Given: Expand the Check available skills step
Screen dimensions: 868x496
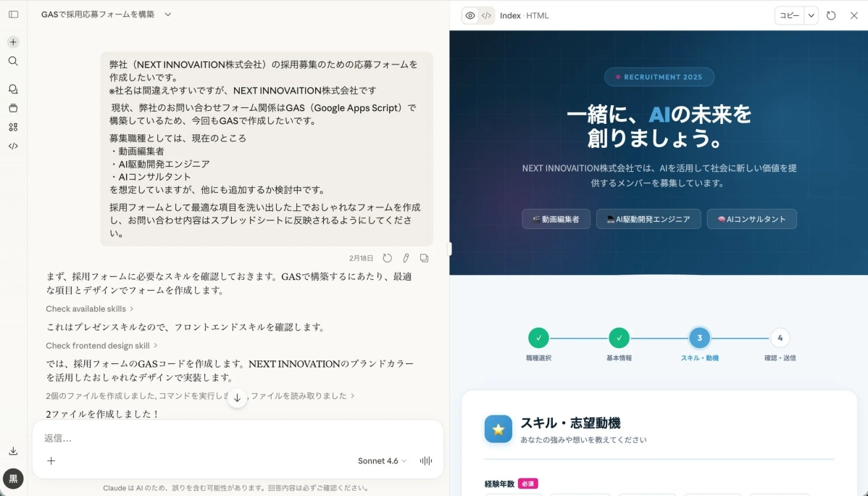Looking at the screenshot, I should point(90,308).
